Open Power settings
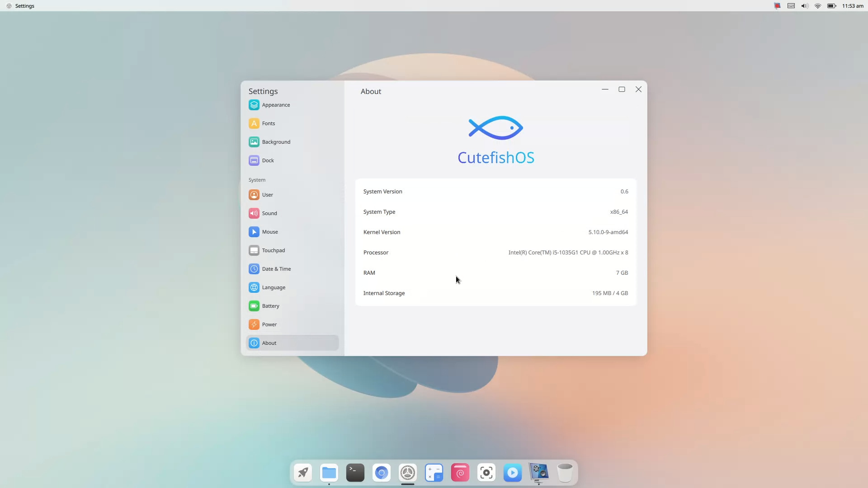The image size is (868, 488). point(269,324)
